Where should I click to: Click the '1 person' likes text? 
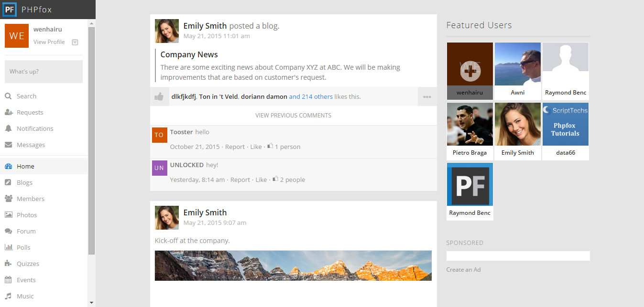(288, 147)
